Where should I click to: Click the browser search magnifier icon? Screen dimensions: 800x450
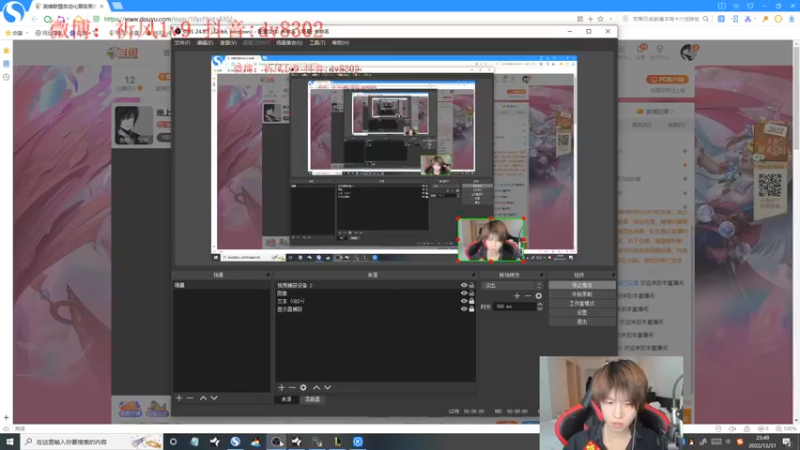click(706, 19)
